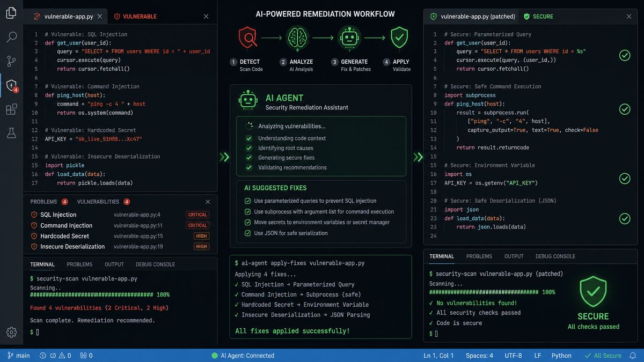Open the Search magnifier in activity bar

tap(11, 37)
